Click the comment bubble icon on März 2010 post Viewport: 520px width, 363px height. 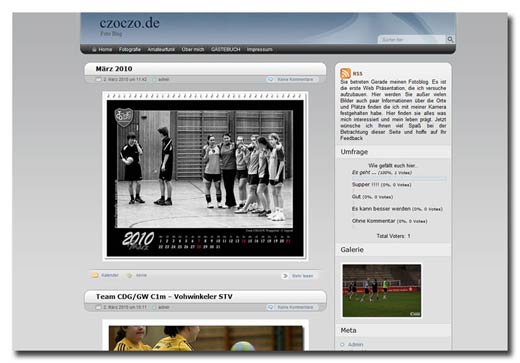[x=271, y=79]
